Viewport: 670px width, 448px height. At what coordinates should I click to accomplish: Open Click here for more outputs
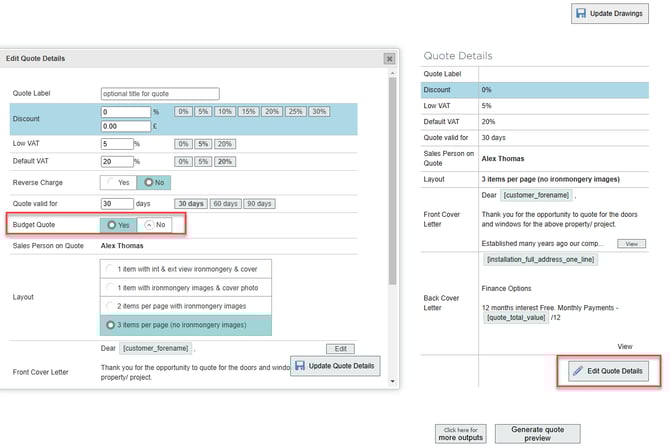(x=460, y=433)
